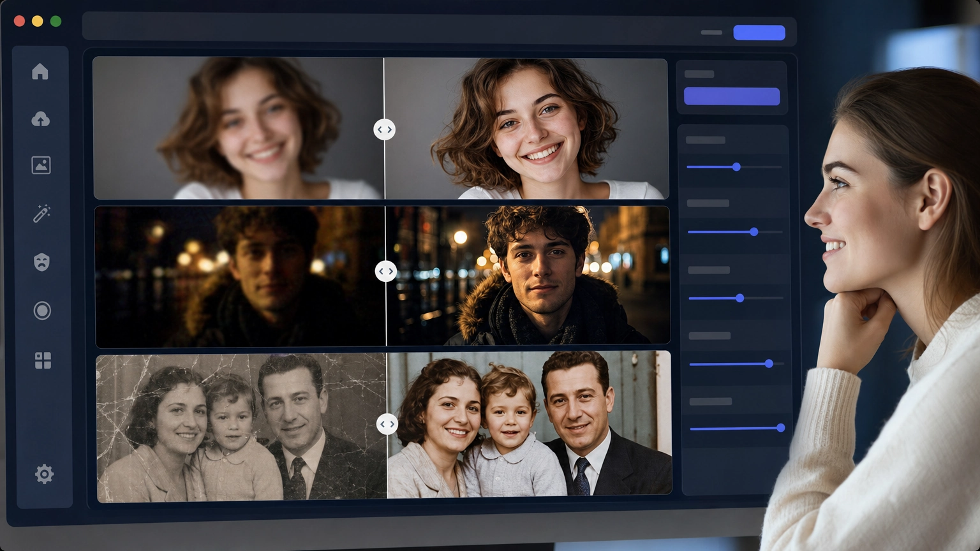Select the blurry woman portrait before image
The height and width of the screenshot is (551, 980).
tap(239, 128)
